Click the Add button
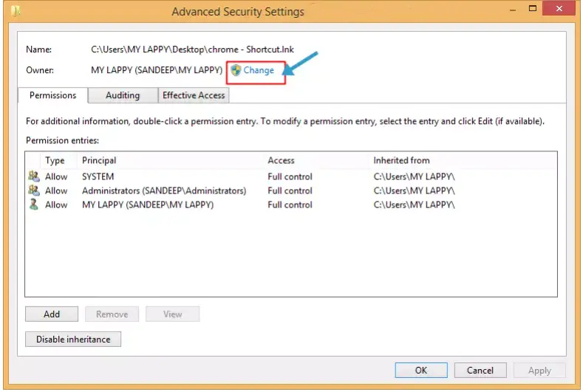Screen dimensions: 583x392 tap(52, 314)
